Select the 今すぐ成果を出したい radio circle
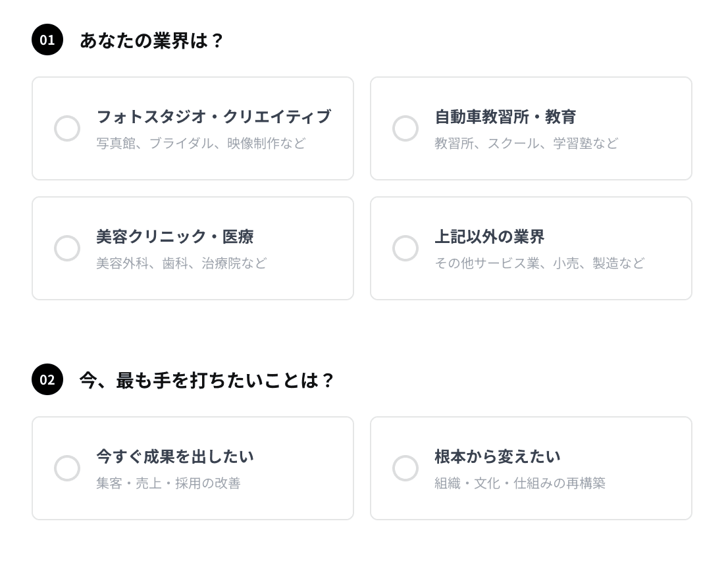The height and width of the screenshot is (569, 728). coord(67,468)
